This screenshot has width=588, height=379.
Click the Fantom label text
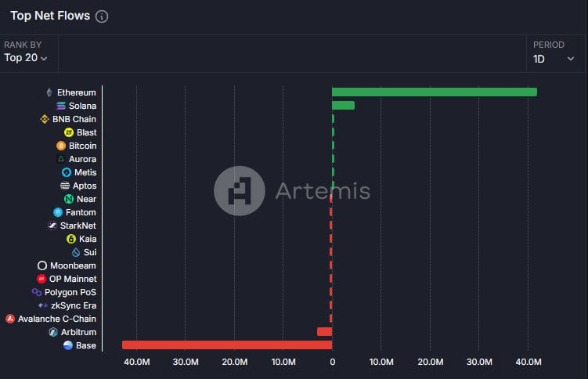click(x=81, y=212)
